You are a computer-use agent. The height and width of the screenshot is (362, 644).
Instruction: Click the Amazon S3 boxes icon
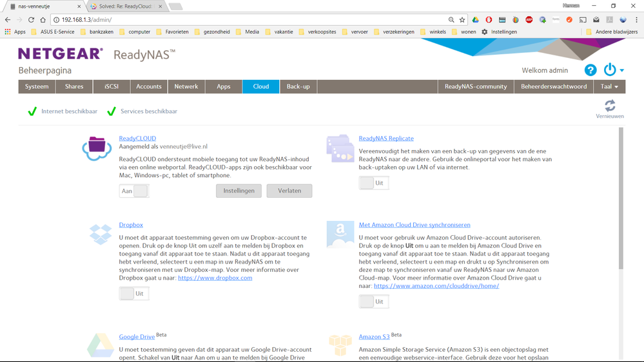[340, 345]
